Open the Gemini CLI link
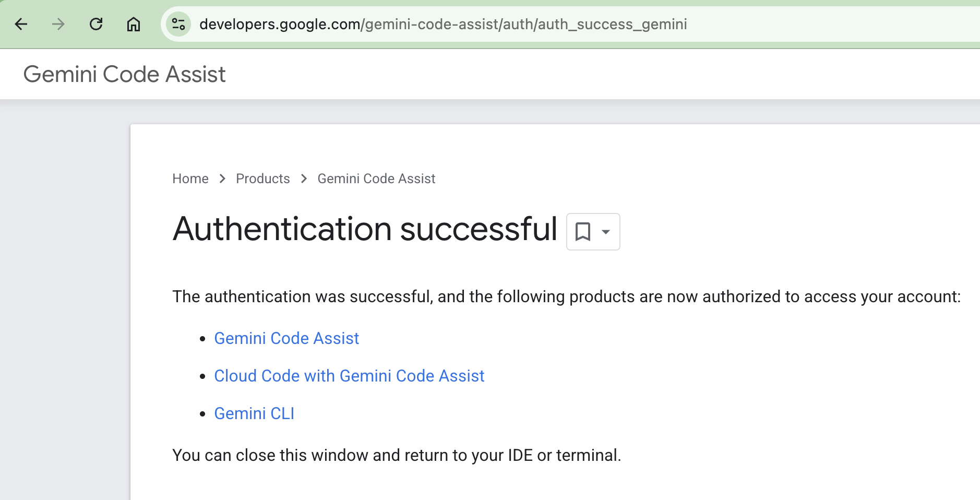 (254, 413)
